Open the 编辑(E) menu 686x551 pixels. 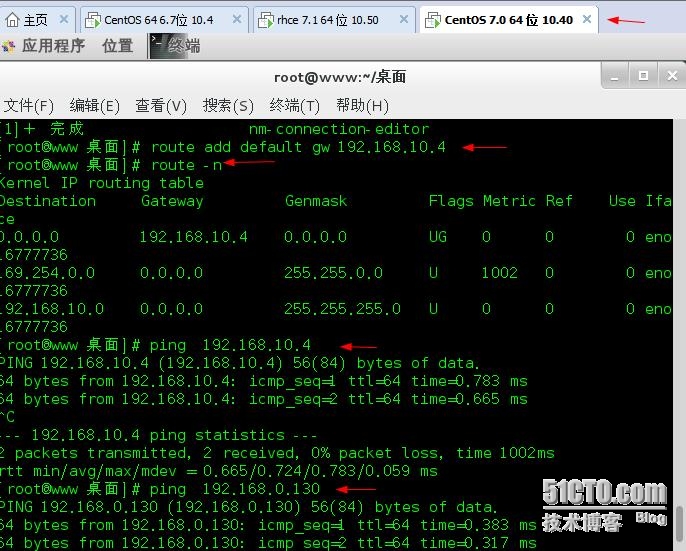(x=94, y=105)
